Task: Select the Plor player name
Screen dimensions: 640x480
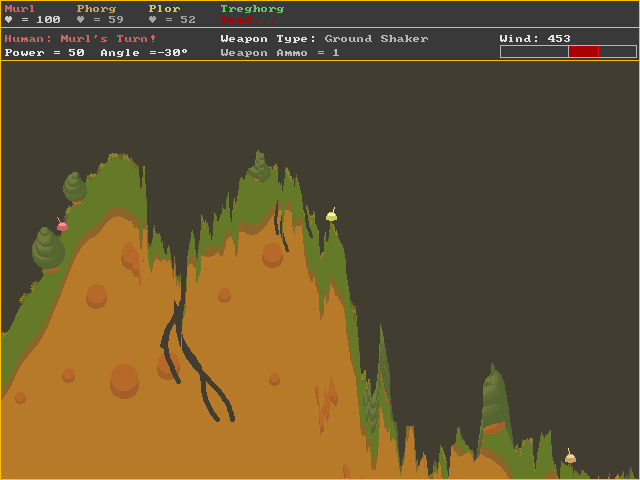Action: [x=164, y=9]
